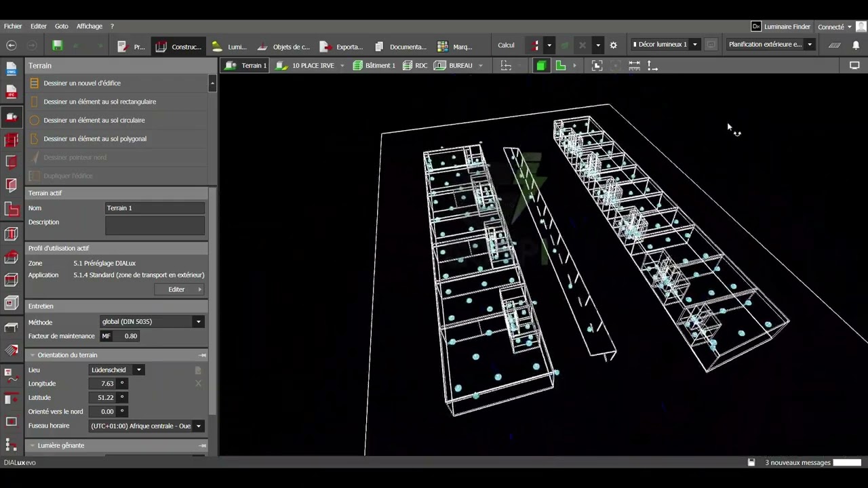The width and height of the screenshot is (868, 488).
Task: Open the calculation surface icon near the bell
Action: pos(835,45)
